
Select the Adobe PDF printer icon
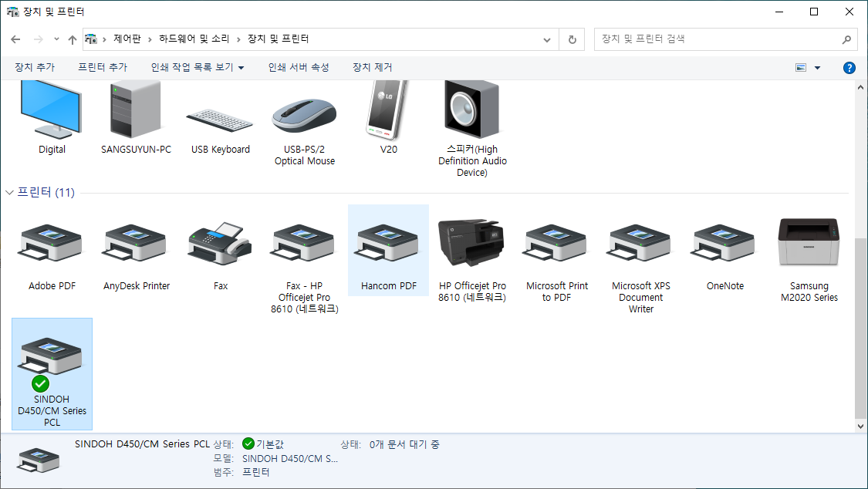pyautogui.click(x=52, y=243)
